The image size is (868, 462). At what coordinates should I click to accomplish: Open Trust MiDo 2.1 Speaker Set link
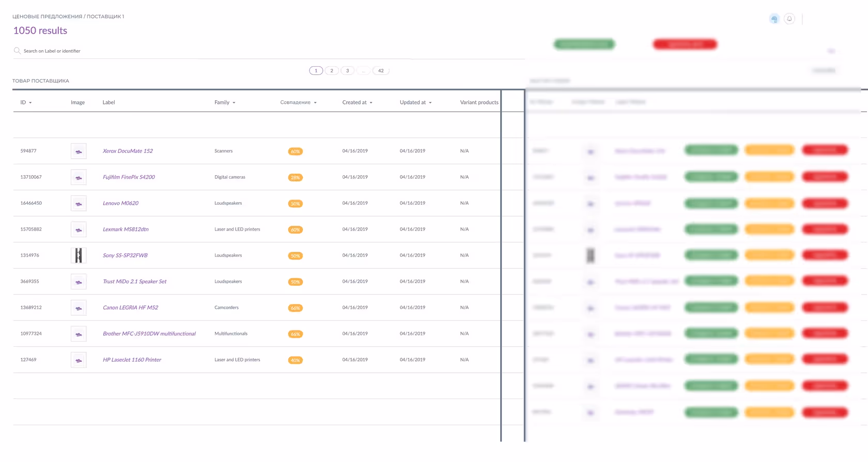tap(134, 281)
